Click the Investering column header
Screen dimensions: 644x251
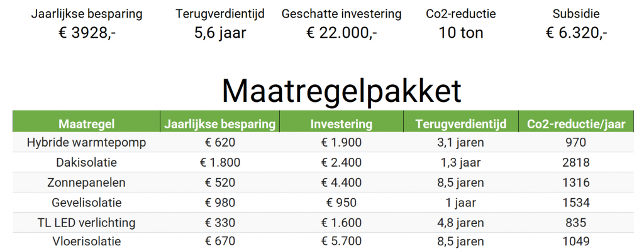pyautogui.click(x=341, y=124)
